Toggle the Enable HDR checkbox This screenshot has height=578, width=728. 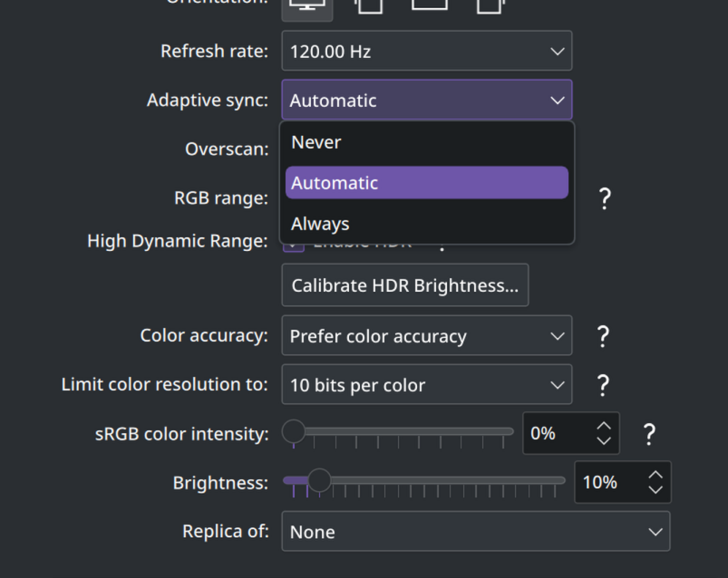(x=294, y=245)
